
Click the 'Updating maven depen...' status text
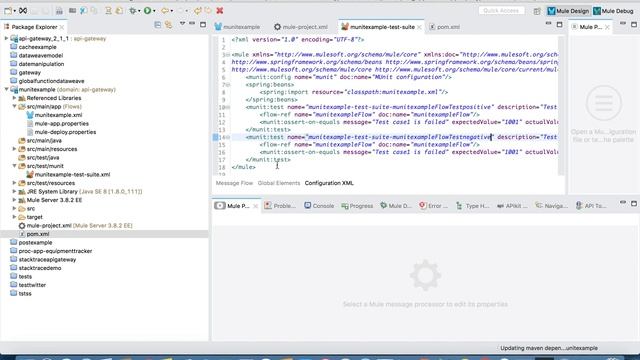pyautogui.click(x=549, y=348)
